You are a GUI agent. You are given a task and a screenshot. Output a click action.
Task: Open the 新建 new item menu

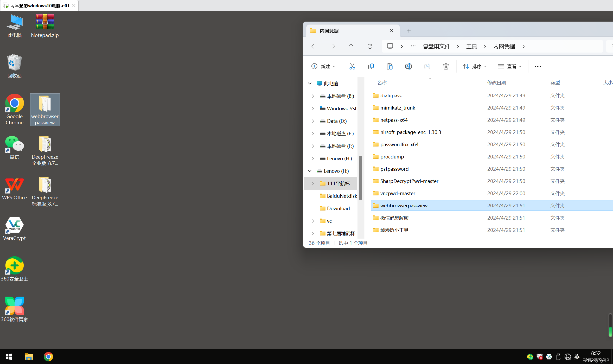click(323, 66)
